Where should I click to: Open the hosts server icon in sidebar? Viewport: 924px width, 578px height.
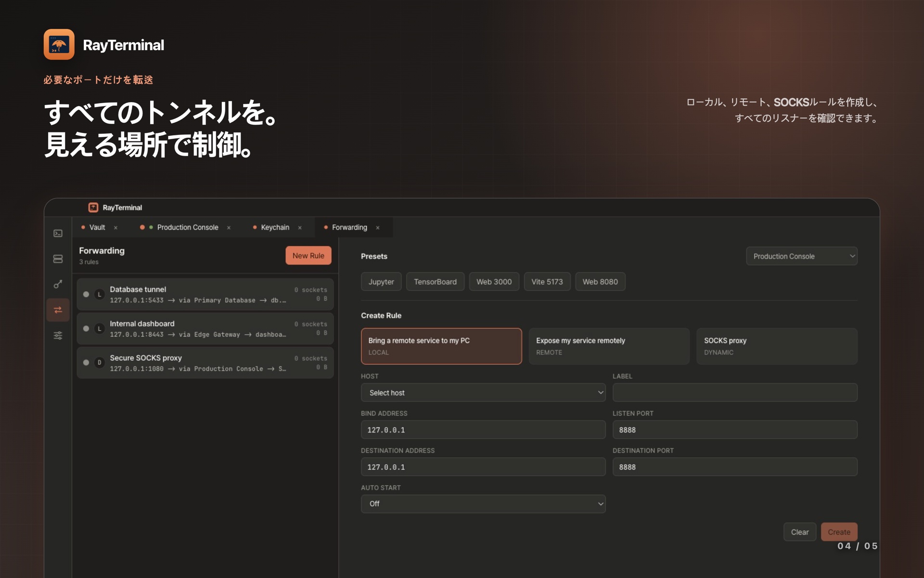click(58, 259)
